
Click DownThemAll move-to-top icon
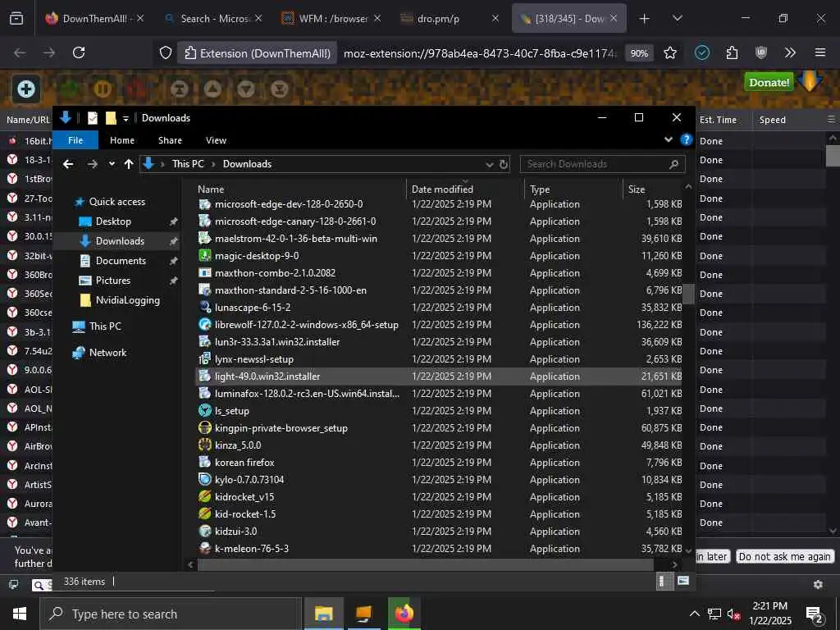coord(180,89)
